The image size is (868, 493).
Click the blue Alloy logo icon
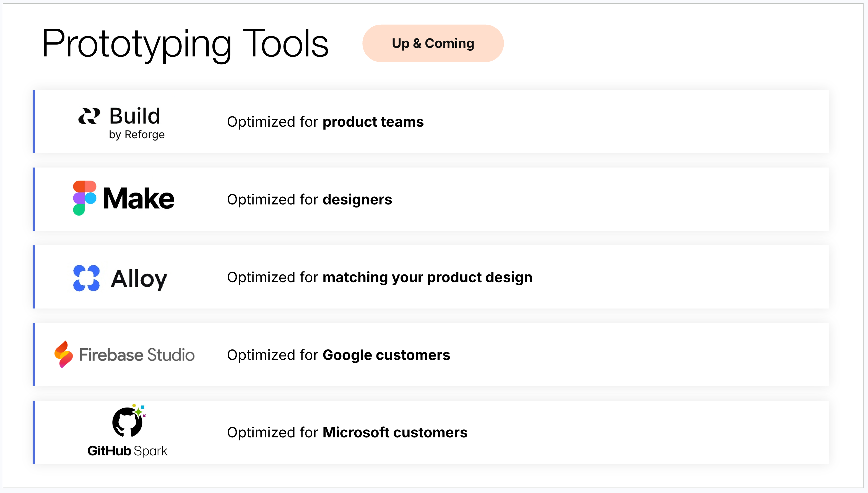tap(86, 278)
